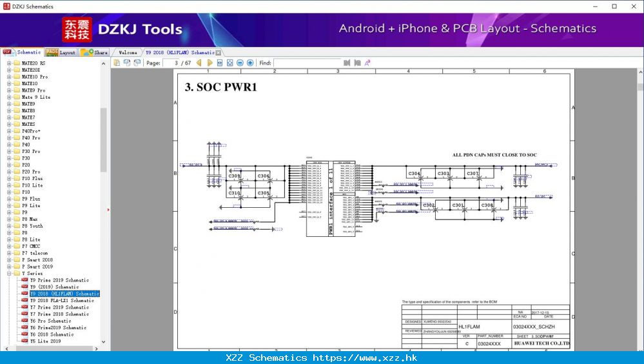Close the Y9 2018 Schematic document tab
The width and height of the screenshot is (644, 364).
coord(218,53)
